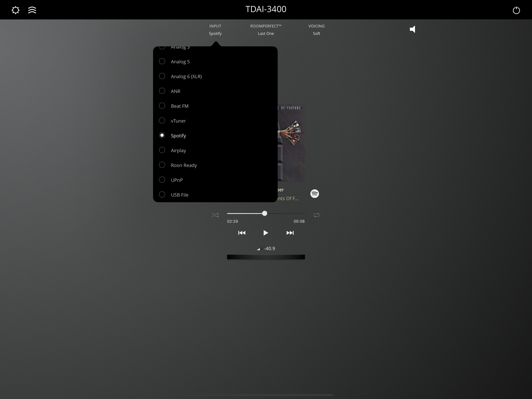
Task: Open the settings gear icon
Action: (x=16, y=10)
